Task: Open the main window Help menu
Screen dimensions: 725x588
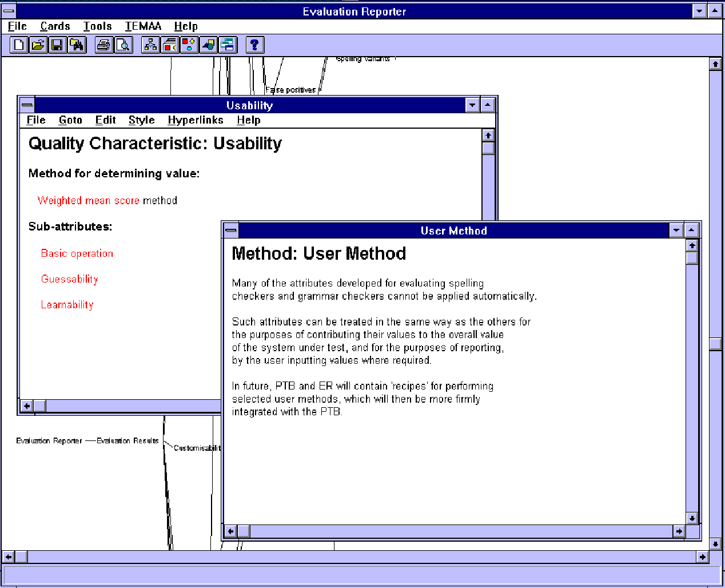Action: tap(186, 26)
